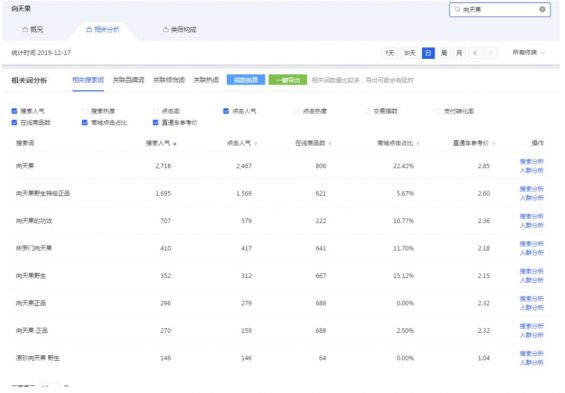Select the 关联修饰词 sub-tab

169,80
